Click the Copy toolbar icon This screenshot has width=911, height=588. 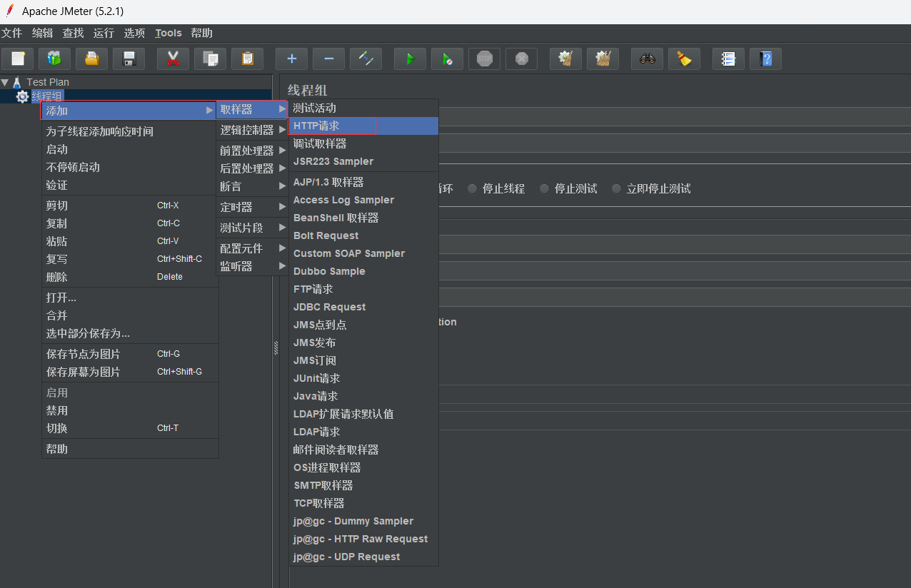[210, 59]
